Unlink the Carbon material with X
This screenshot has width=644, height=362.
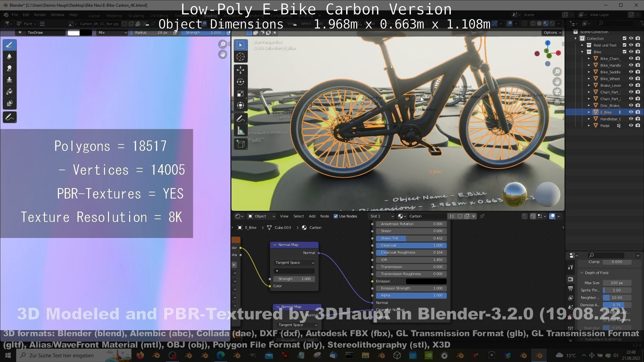tap(474, 216)
